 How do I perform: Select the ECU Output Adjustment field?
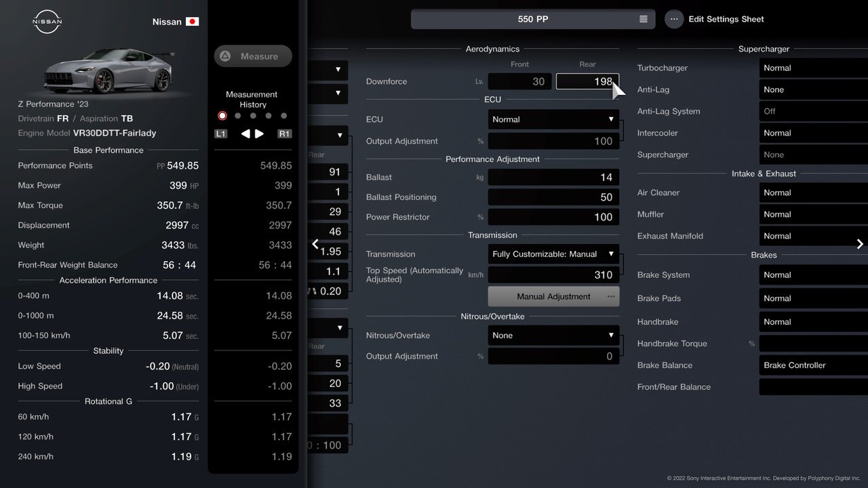553,141
